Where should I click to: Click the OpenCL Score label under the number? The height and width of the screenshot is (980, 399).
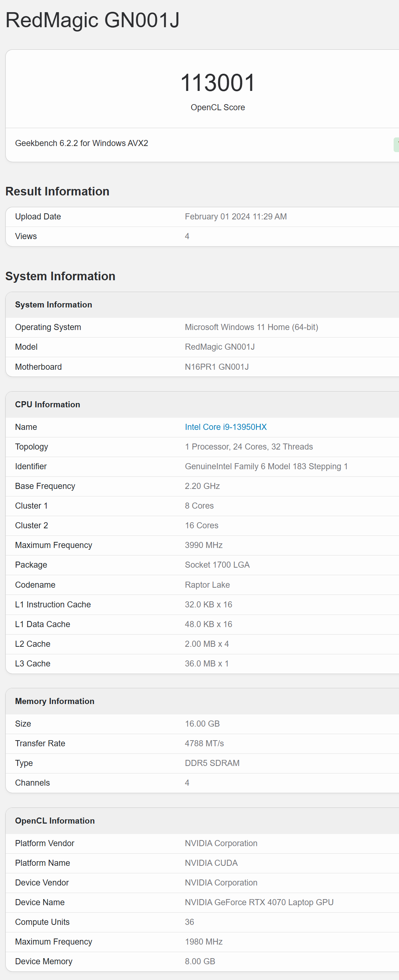(x=218, y=107)
